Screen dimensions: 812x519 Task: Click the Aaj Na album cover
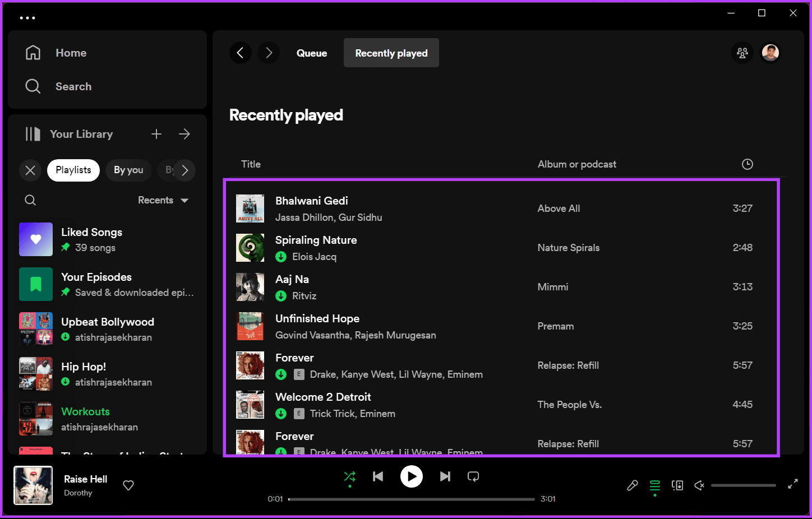(x=250, y=287)
